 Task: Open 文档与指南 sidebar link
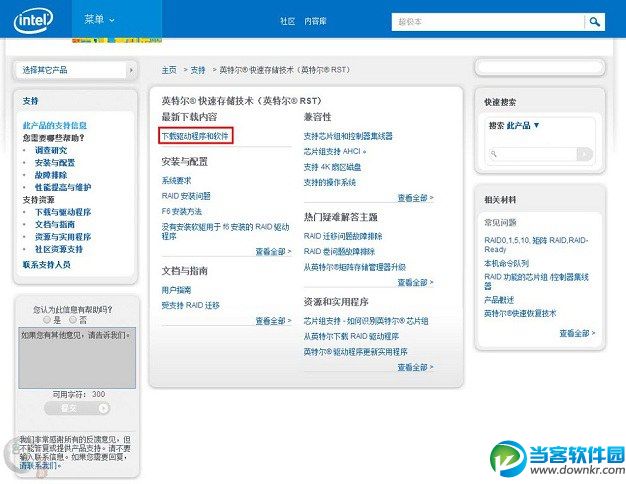pos(55,224)
